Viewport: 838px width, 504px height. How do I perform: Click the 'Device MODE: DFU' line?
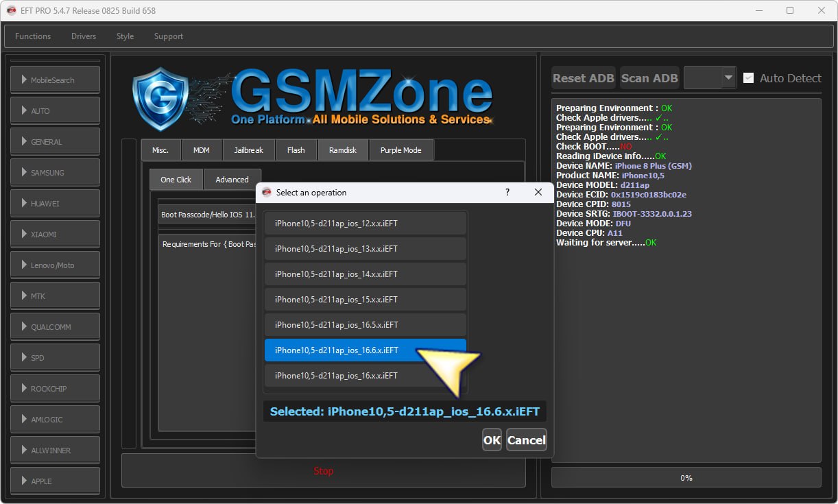tap(593, 224)
